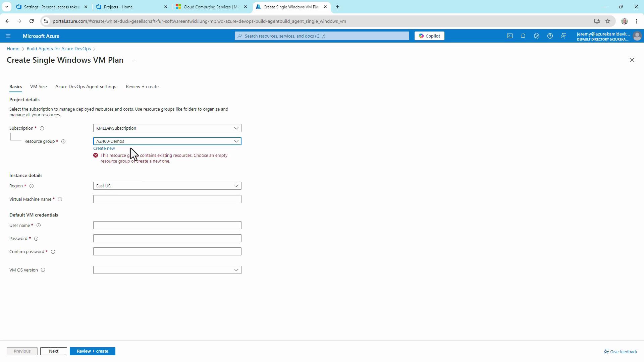Switch to the VM Size tab
Screen dimensions: 644x362
[38, 86]
